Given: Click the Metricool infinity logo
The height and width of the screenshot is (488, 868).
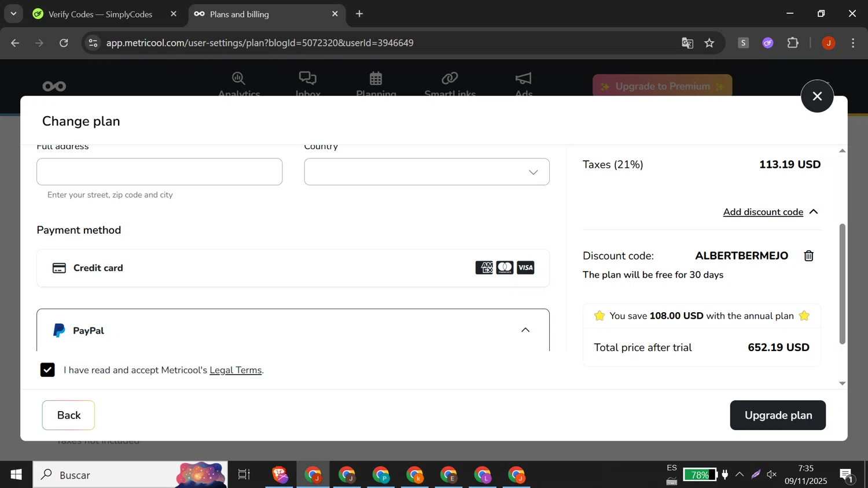Looking at the screenshot, I should click(x=54, y=86).
